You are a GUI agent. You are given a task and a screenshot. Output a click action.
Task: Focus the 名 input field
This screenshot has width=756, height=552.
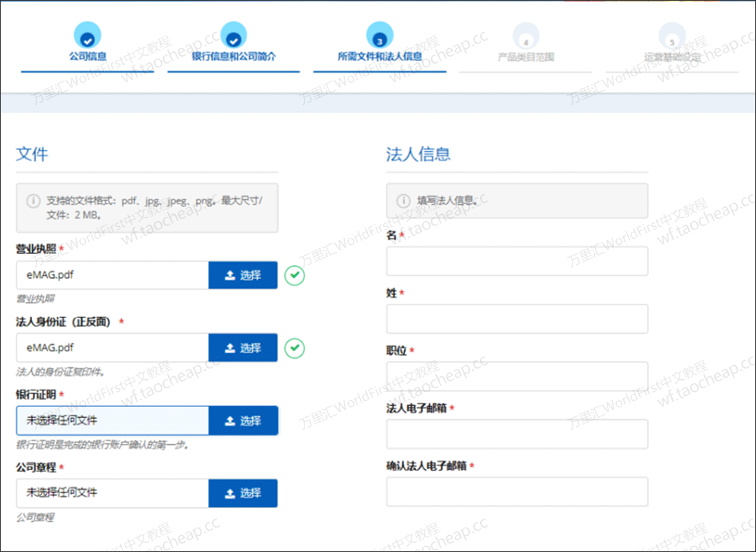517,261
